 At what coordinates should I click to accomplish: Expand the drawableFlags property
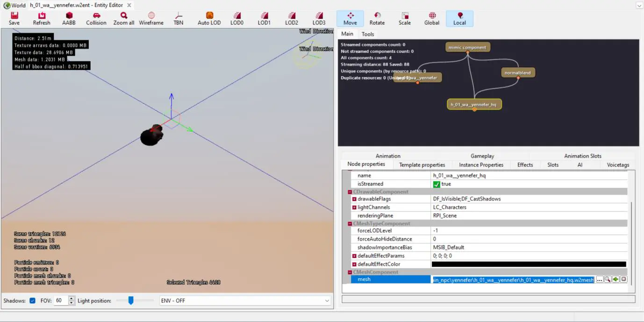coord(354,199)
